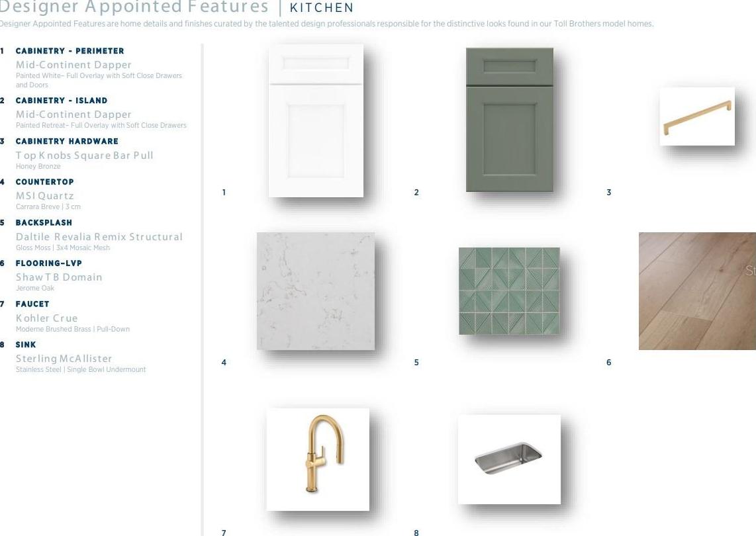The width and height of the screenshot is (756, 536).
Task: Open the Carrara Breve quartz countertop swatch
Action: [316, 291]
